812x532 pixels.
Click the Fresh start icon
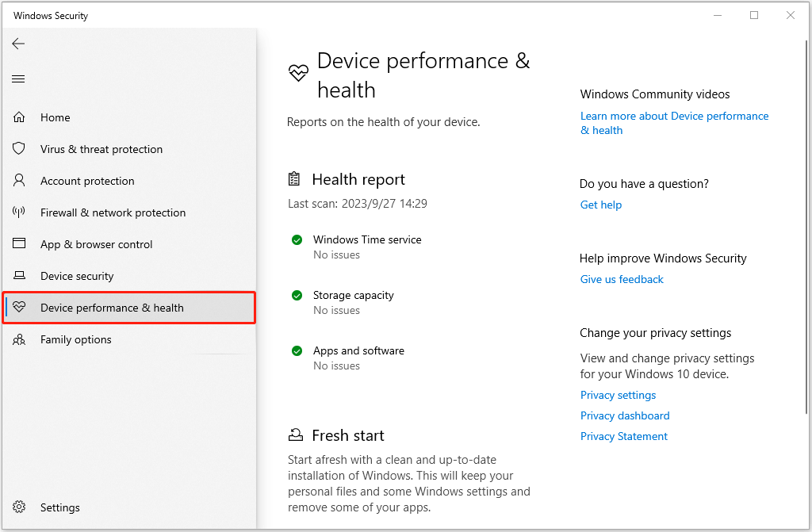tap(295, 435)
